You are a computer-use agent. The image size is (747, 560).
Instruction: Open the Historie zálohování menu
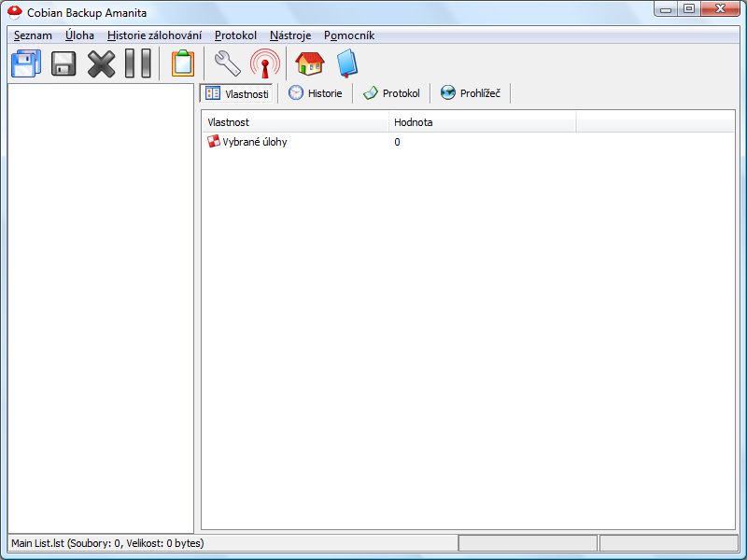pos(154,35)
